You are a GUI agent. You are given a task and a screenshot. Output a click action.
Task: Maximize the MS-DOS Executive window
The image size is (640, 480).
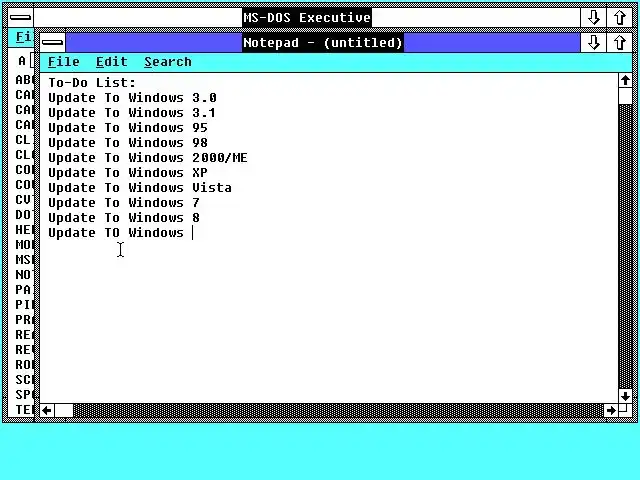coord(619,18)
